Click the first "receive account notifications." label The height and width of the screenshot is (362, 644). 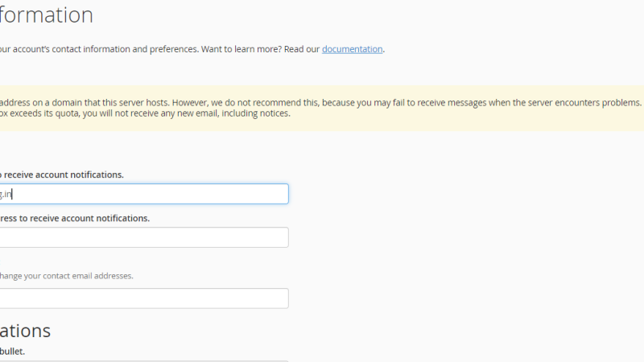pos(64,175)
